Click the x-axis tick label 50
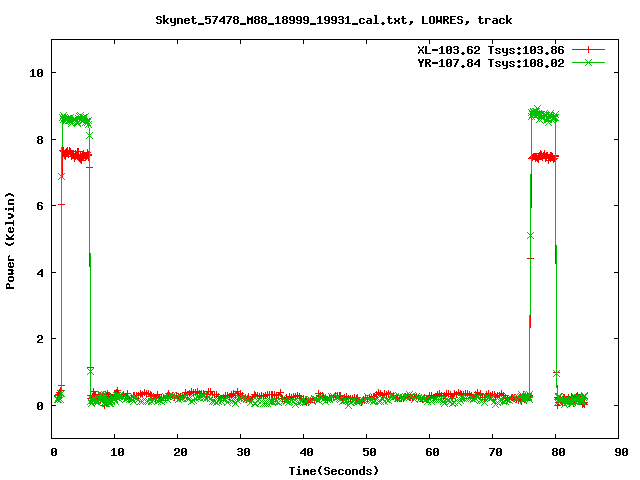Viewport: 640px width, 480px height. pyautogui.click(x=369, y=452)
